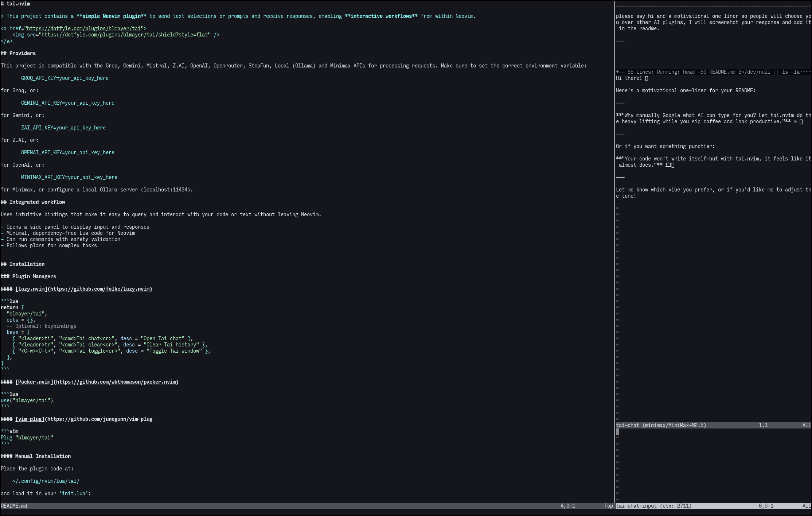Click the laptop emoji after "almost does"
The height and width of the screenshot is (516, 812).
[669, 165]
